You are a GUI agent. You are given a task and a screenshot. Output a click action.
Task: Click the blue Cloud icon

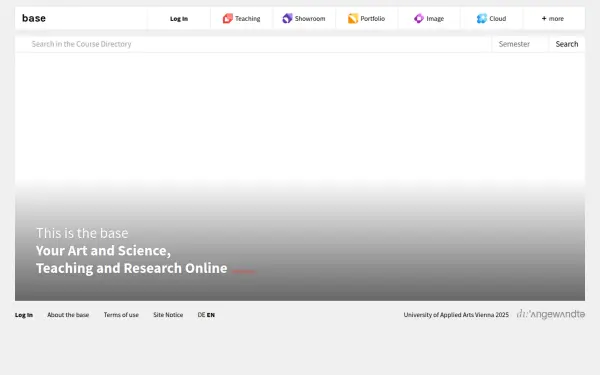tap(482, 18)
